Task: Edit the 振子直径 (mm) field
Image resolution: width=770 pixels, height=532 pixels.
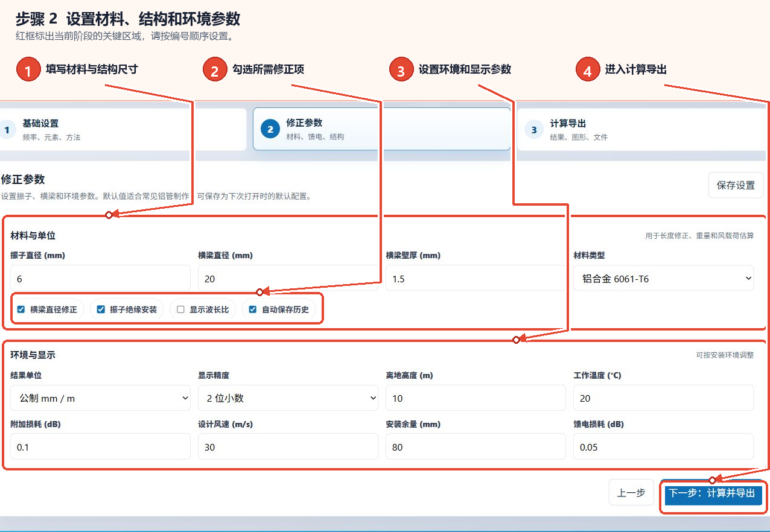Action: pos(100,279)
